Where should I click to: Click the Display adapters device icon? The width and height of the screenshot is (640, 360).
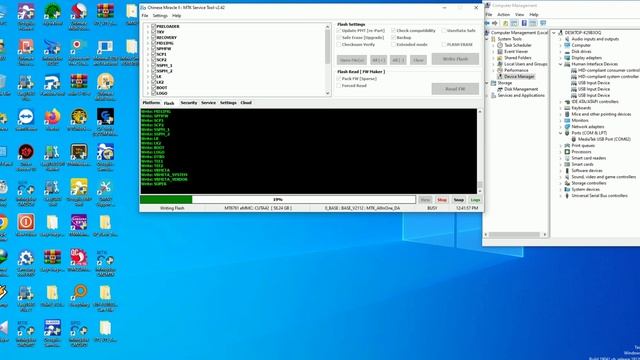[567, 58]
